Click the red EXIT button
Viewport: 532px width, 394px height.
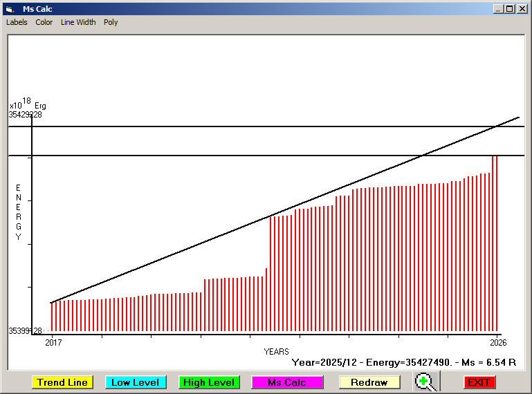click(x=479, y=382)
